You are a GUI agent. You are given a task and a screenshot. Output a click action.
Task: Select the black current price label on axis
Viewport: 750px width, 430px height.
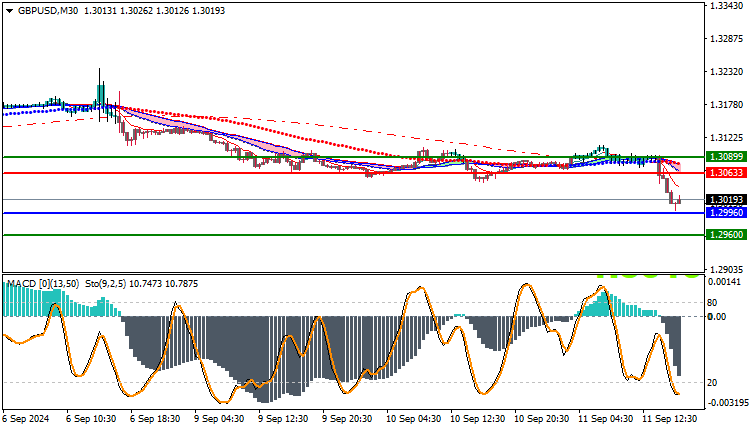tap(726, 199)
